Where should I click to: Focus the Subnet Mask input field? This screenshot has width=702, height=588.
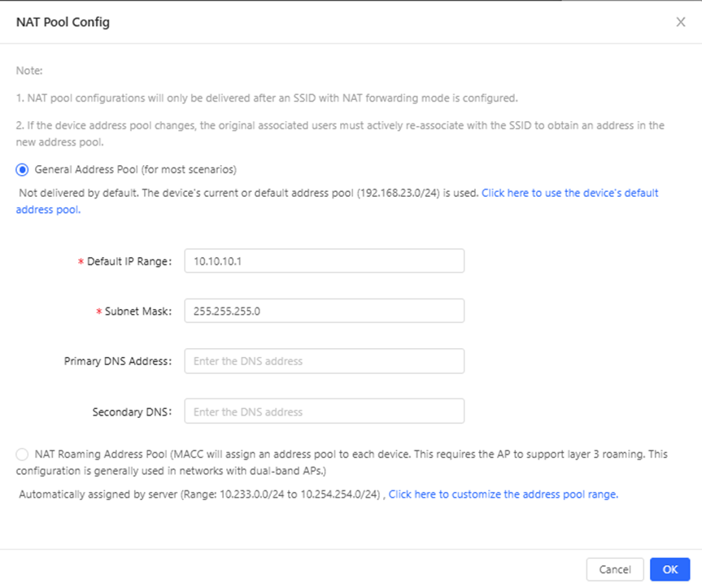[x=324, y=311]
